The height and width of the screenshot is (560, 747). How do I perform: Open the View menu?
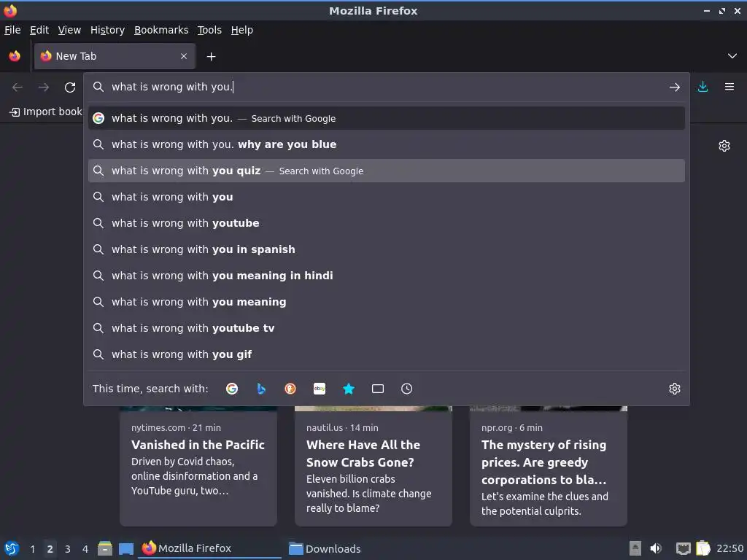point(69,30)
